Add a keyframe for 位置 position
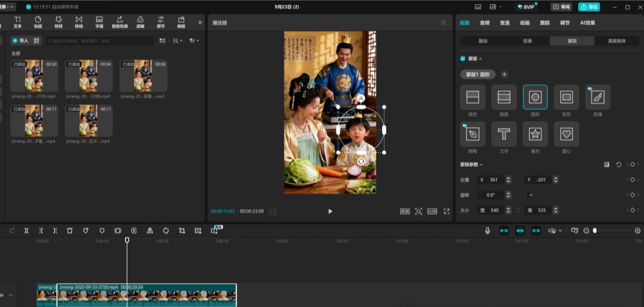Screen dimensions: 644x307 click(x=633, y=180)
